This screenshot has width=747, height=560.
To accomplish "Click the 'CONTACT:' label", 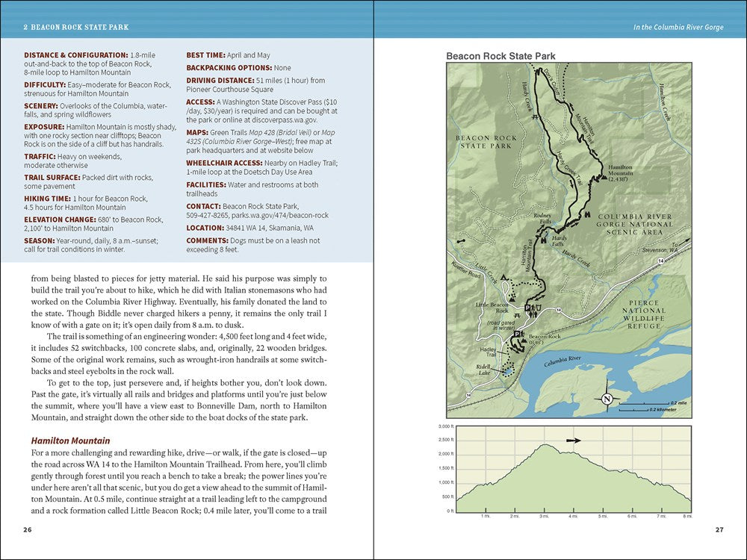I will pos(203,206).
